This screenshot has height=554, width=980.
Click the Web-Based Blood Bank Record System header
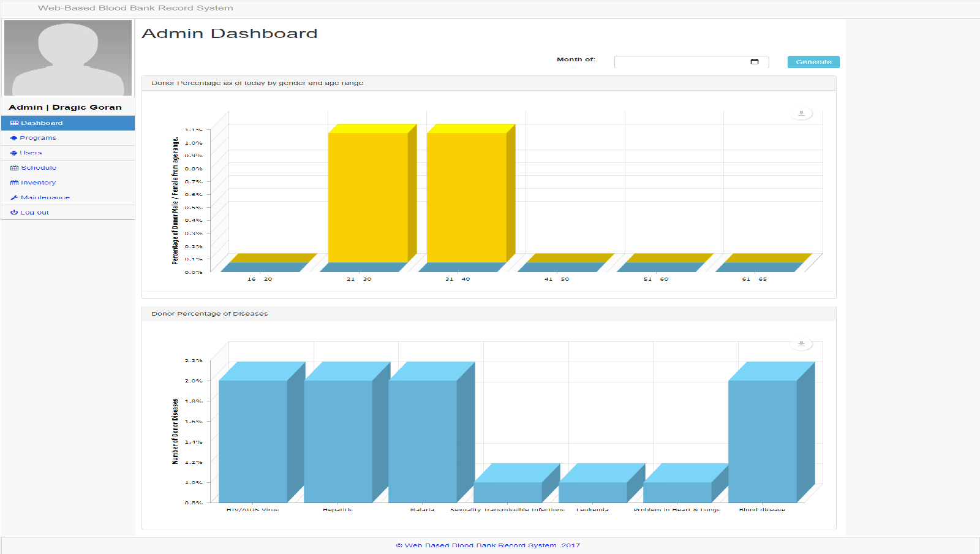point(135,8)
